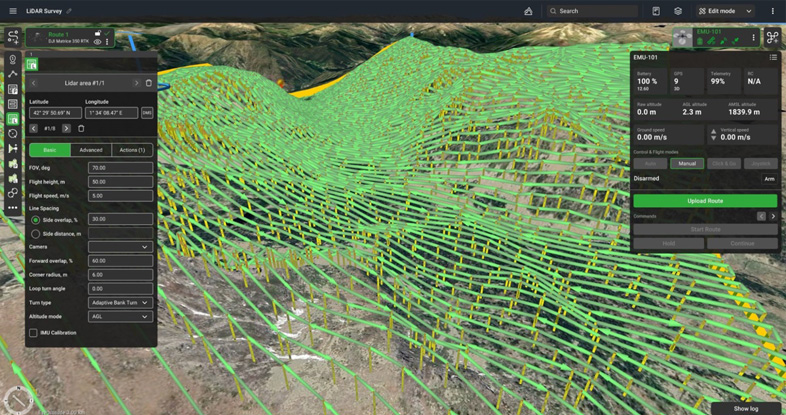Expand the Turn type dropdown
This screenshot has width=786, height=415.
point(120,302)
